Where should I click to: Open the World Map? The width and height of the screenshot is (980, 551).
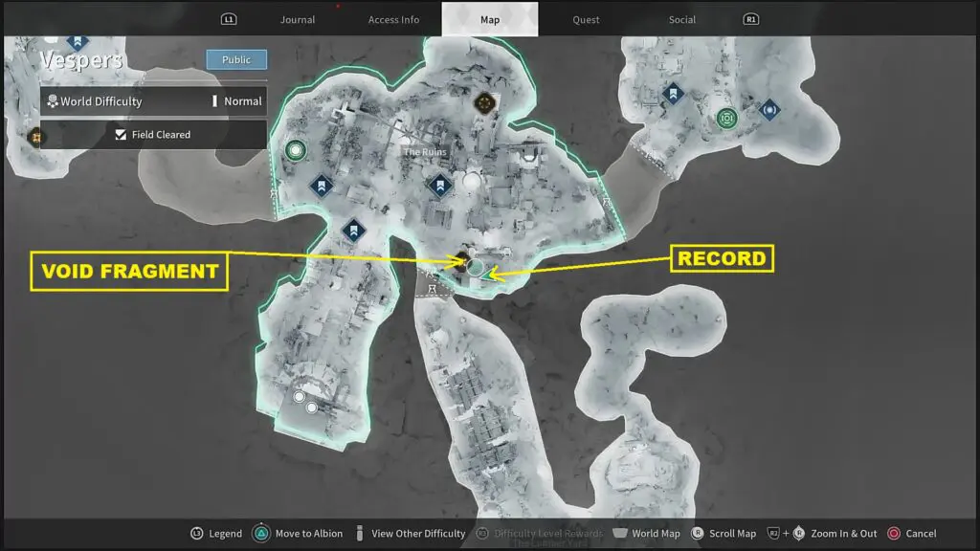tap(657, 533)
